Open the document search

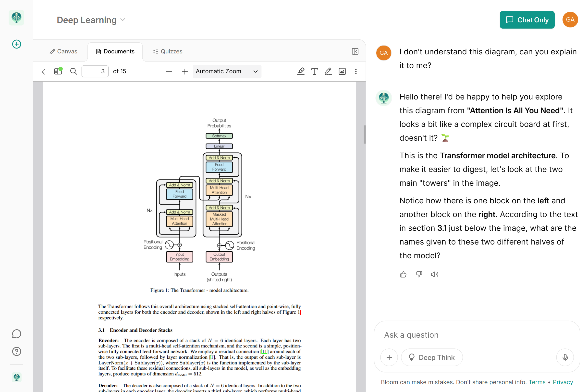pos(73,71)
